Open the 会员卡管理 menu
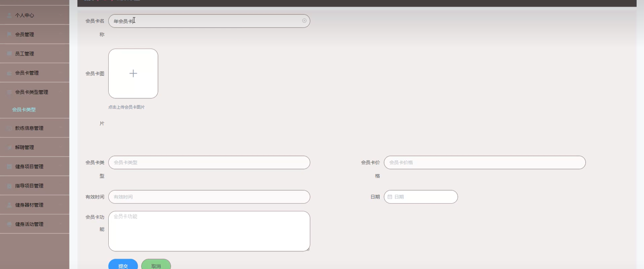644x269 pixels. 35,73
